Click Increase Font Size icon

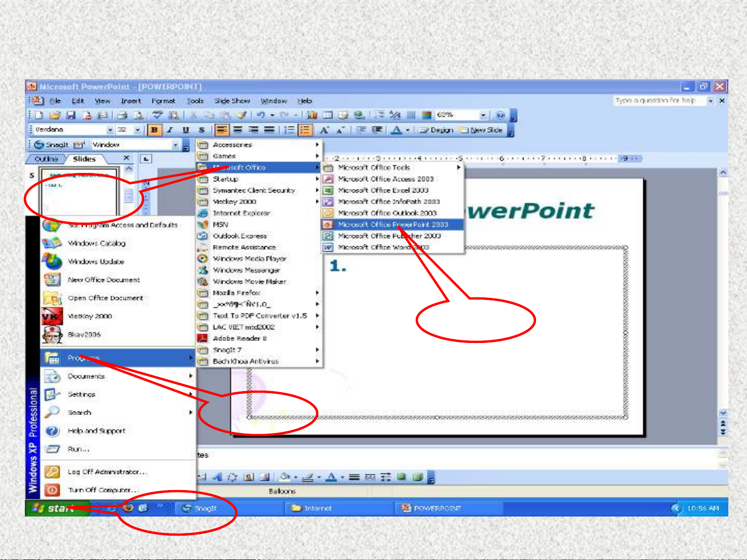325,130
